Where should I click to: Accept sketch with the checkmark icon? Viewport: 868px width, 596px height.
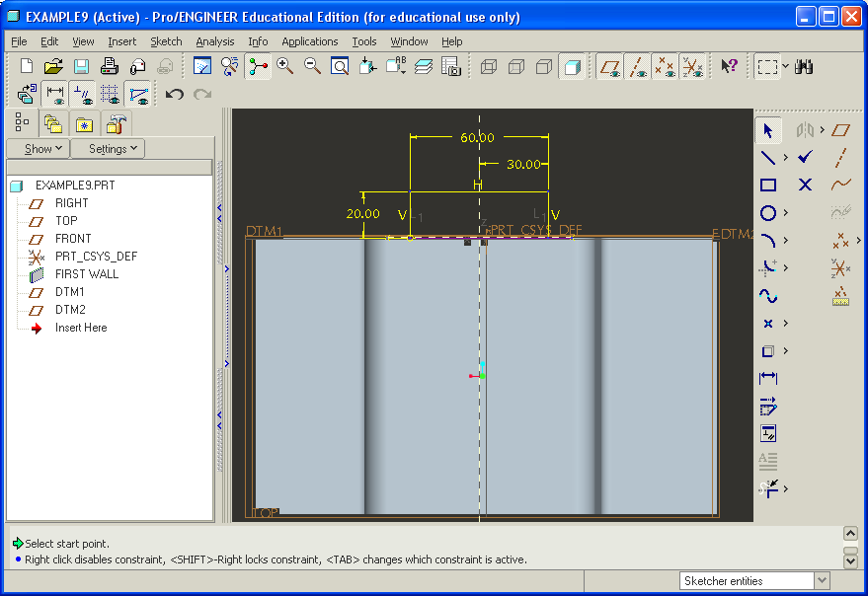point(805,157)
